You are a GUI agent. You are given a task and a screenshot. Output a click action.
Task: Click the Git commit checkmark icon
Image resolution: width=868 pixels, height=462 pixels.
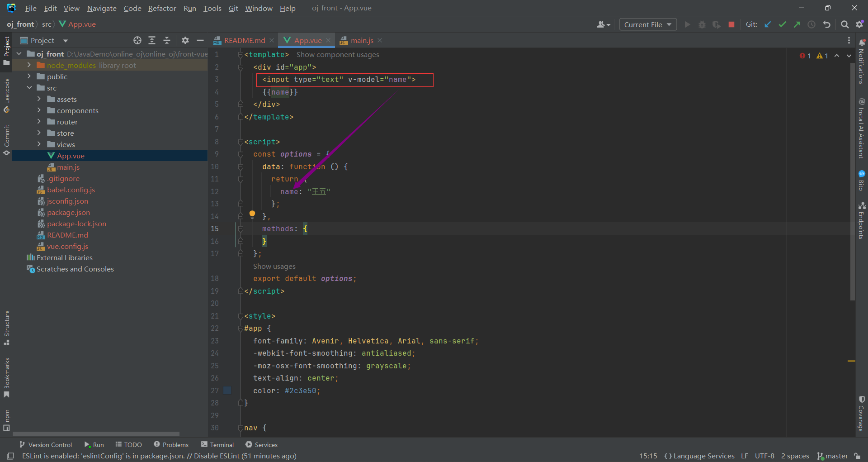(782, 24)
